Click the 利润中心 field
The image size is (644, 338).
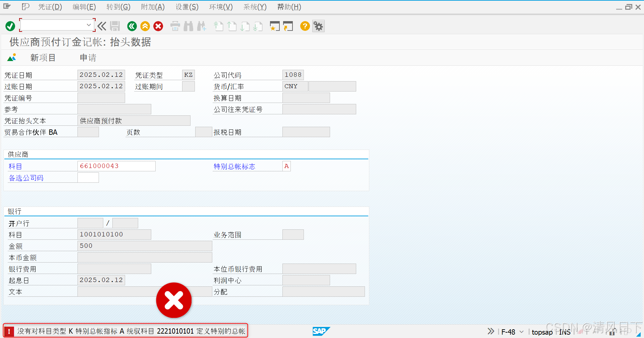pyautogui.click(x=306, y=280)
